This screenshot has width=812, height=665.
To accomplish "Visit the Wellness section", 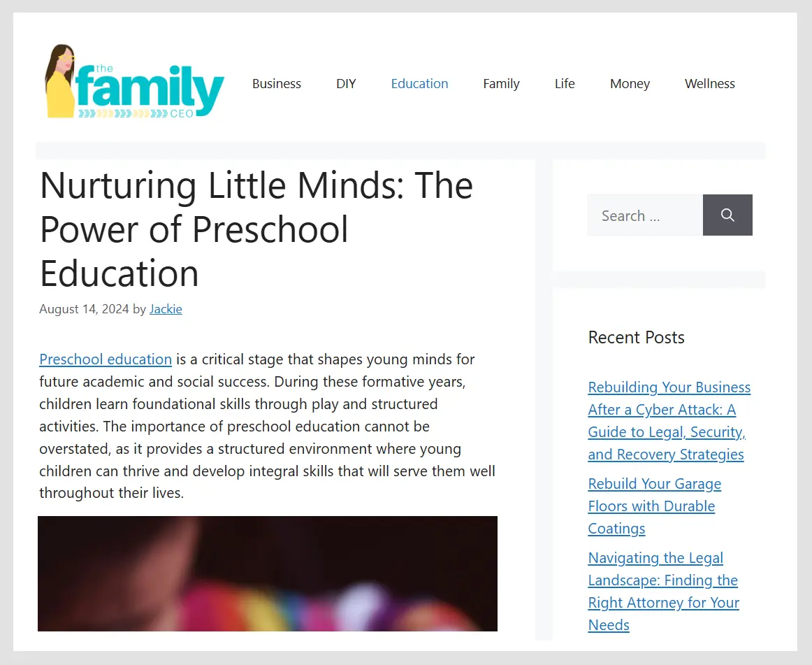I will (x=709, y=84).
